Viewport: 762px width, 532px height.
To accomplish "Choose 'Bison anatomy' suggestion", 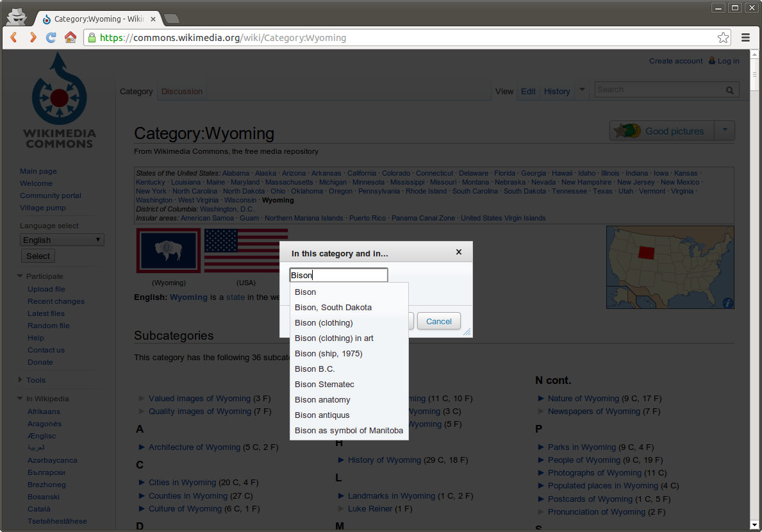I will (349, 400).
